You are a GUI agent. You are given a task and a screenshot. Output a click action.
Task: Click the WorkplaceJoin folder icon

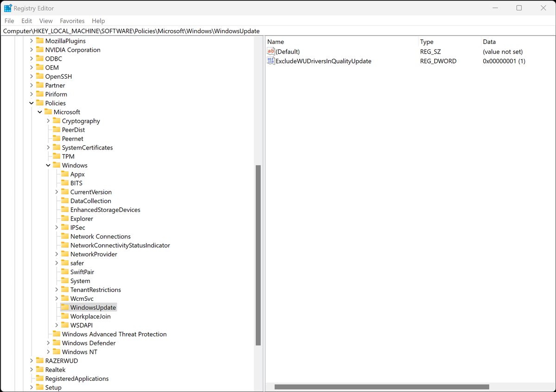65,316
